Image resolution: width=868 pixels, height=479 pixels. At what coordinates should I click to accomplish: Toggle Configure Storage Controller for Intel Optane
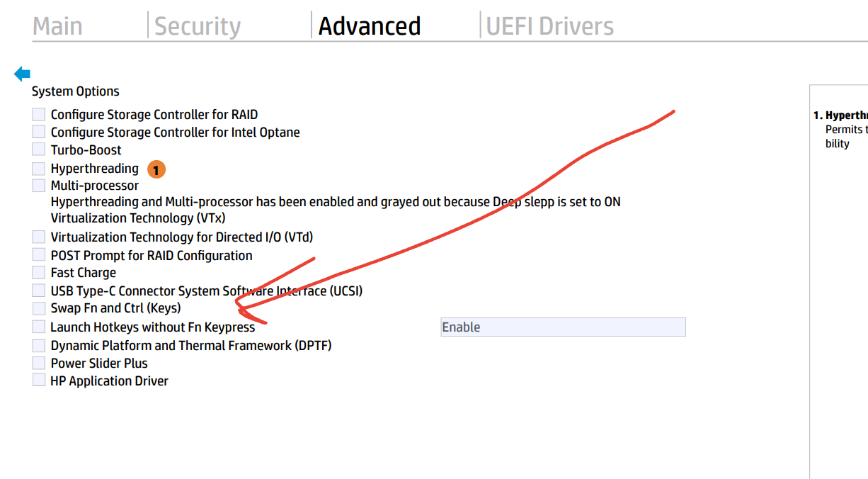38,132
